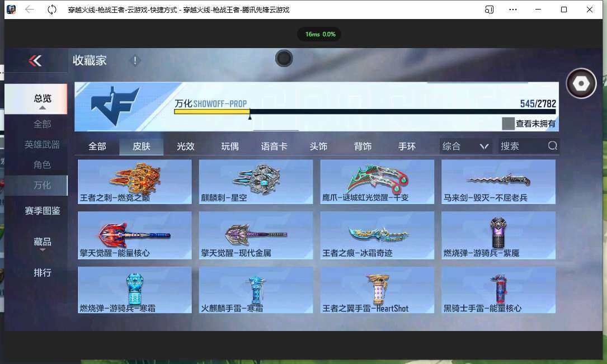
Task: Open the 王者之刺-燃亮之巅 skin card
Action: pos(134,182)
